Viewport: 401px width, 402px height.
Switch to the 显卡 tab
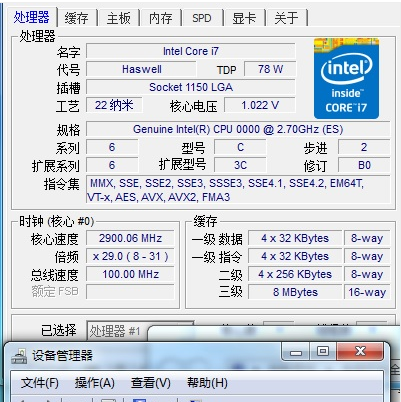coord(244,18)
